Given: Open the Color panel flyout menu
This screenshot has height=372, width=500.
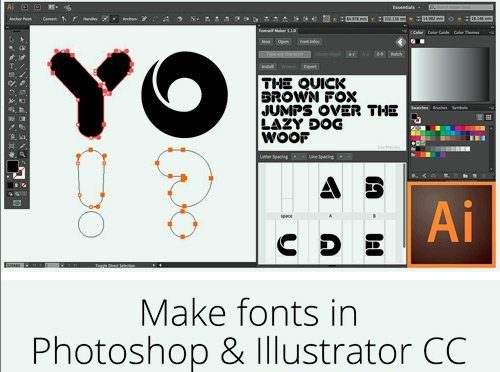Looking at the screenshot, I should point(491,33).
